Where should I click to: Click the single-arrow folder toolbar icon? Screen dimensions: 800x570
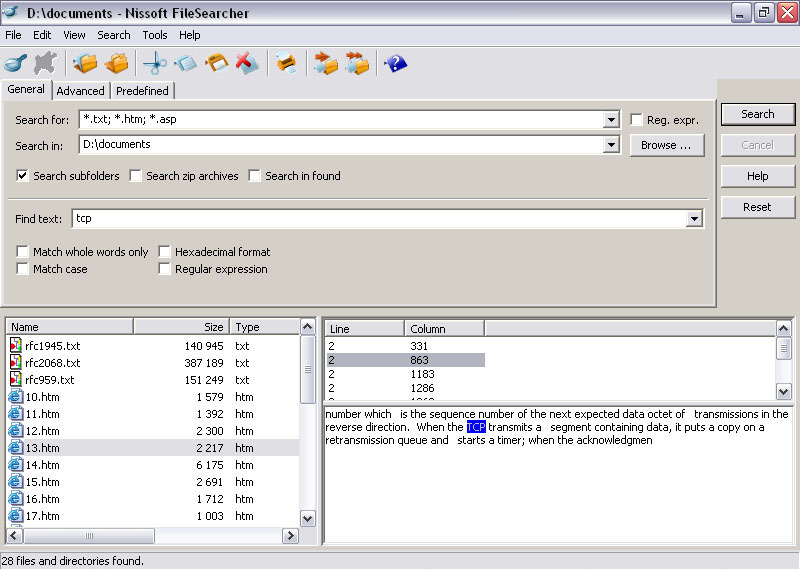pyautogui.click(x=326, y=63)
